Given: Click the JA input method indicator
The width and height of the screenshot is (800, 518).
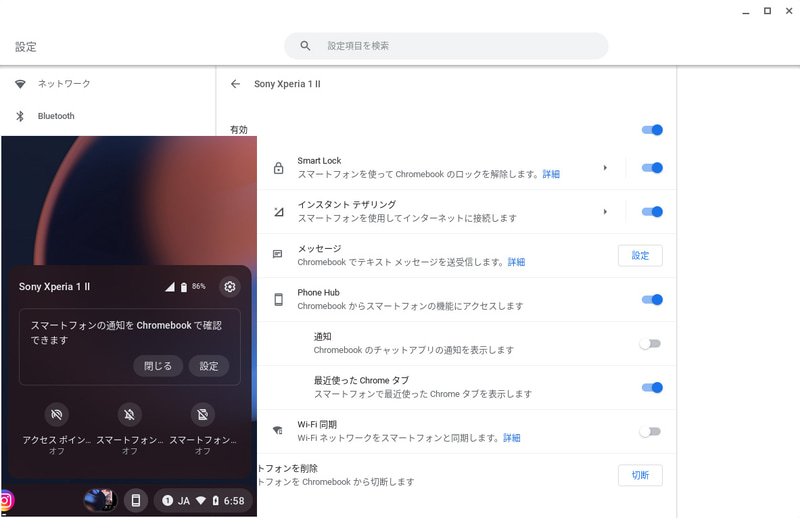Looking at the screenshot, I should 184,501.
